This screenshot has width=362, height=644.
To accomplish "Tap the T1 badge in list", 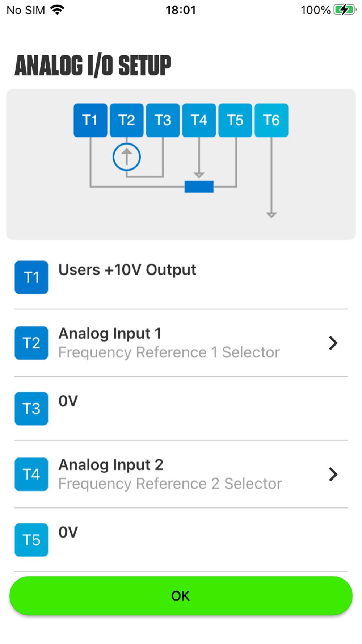I will (x=31, y=277).
